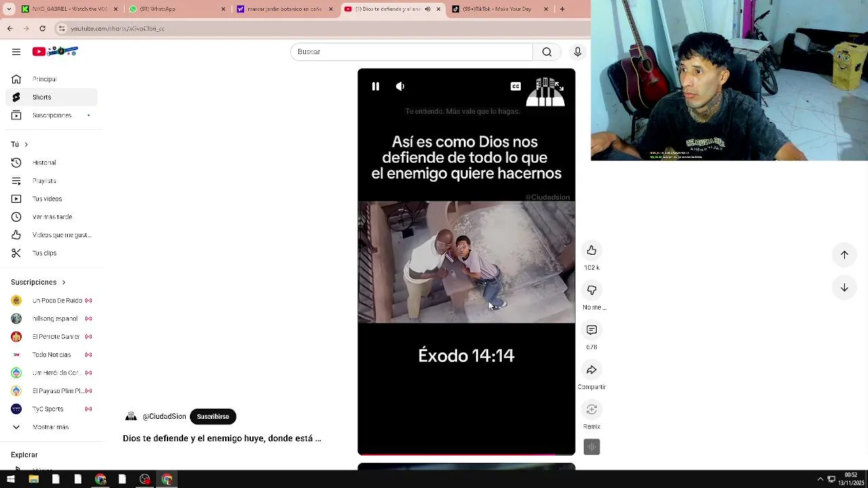Open Suscripciones in the sidebar
Image resolution: width=868 pixels, height=488 pixels.
pyautogui.click(x=52, y=115)
